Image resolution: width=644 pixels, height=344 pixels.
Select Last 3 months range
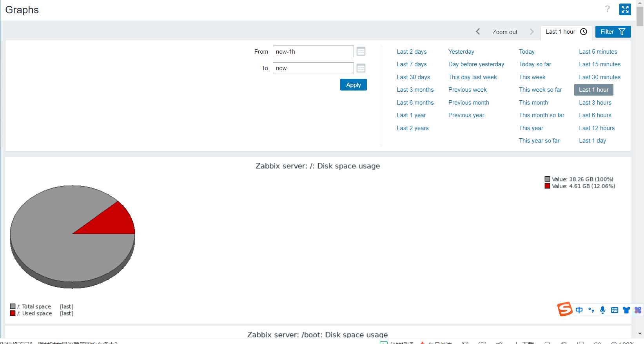pyautogui.click(x=415, y=90)
